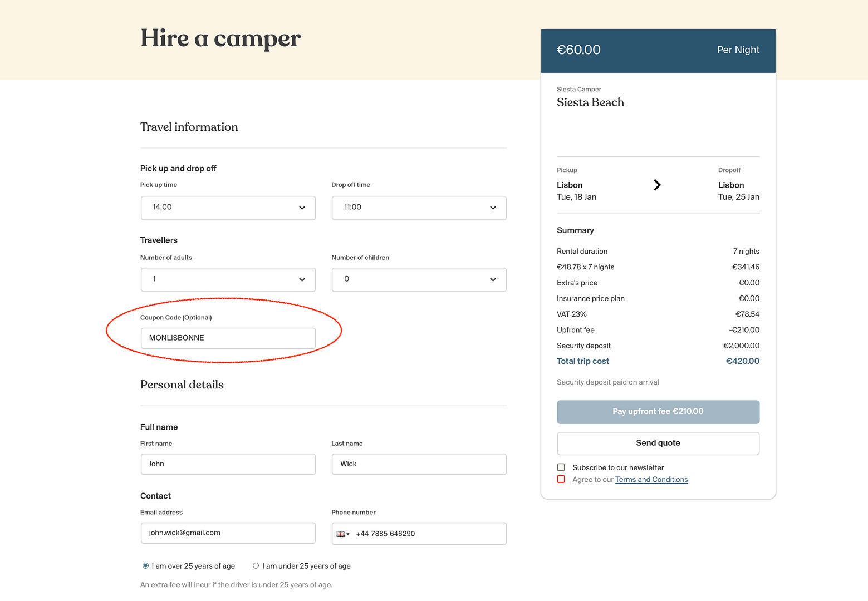Expand the Drop off time dropdown
868x601 pixels.
(x=419, y=208)
